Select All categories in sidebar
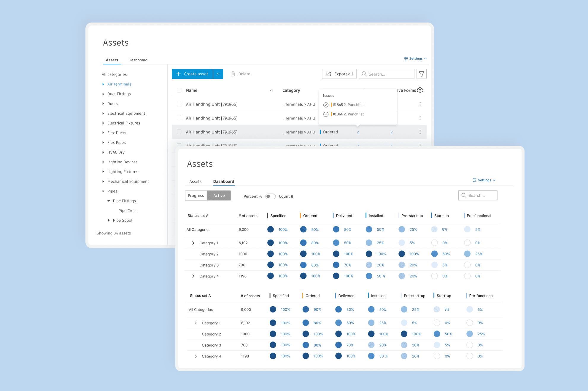The image size is (588, 391). click(114, 74)
